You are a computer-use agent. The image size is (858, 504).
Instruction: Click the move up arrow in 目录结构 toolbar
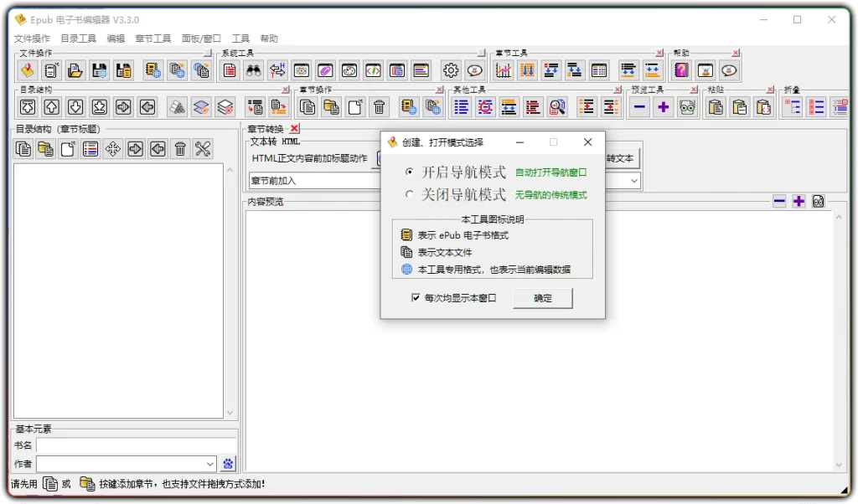[51, 107]
